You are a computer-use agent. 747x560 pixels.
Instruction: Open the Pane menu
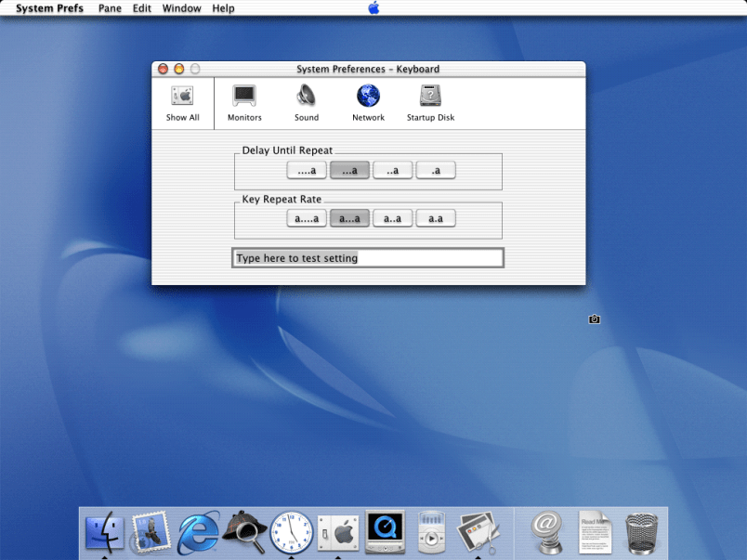[110, 8]
